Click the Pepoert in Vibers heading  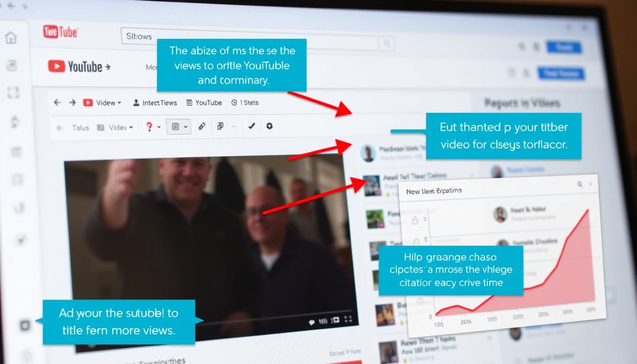[x=522, y=103]
